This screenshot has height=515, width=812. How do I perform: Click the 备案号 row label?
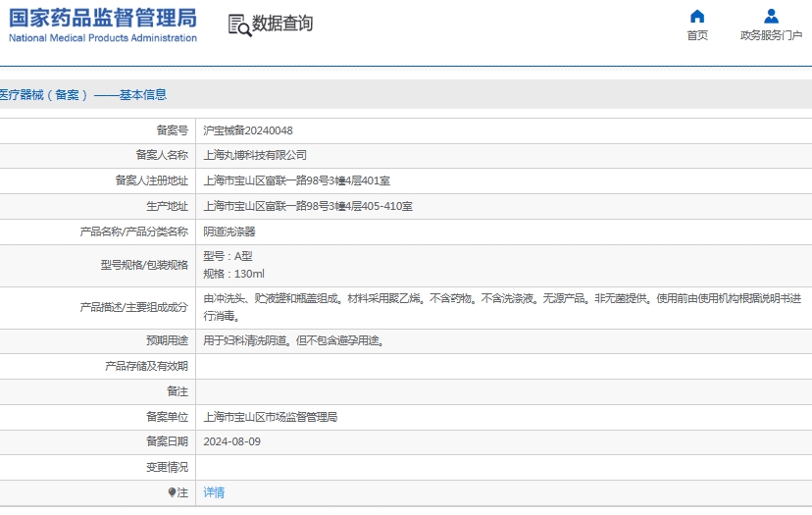(173, 130)
